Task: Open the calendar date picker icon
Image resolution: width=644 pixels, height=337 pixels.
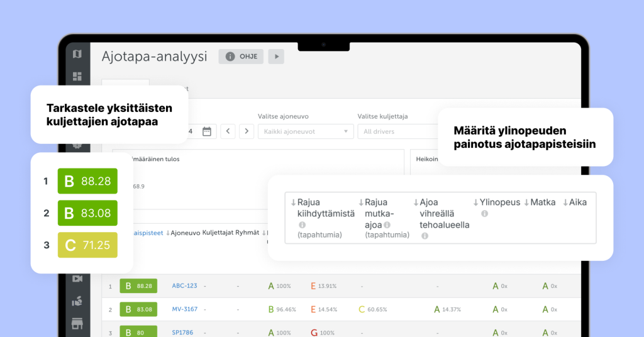Action: (207, 131)
